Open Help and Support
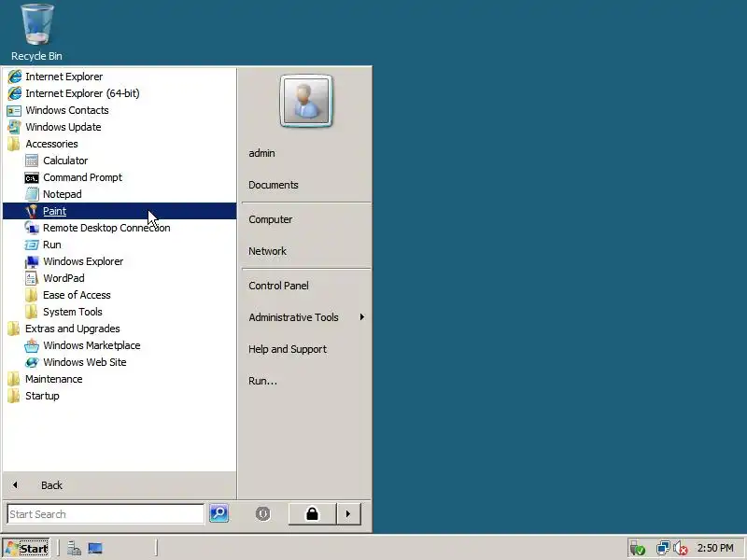The height and width of the screenshot is (560, 747). 306,349
